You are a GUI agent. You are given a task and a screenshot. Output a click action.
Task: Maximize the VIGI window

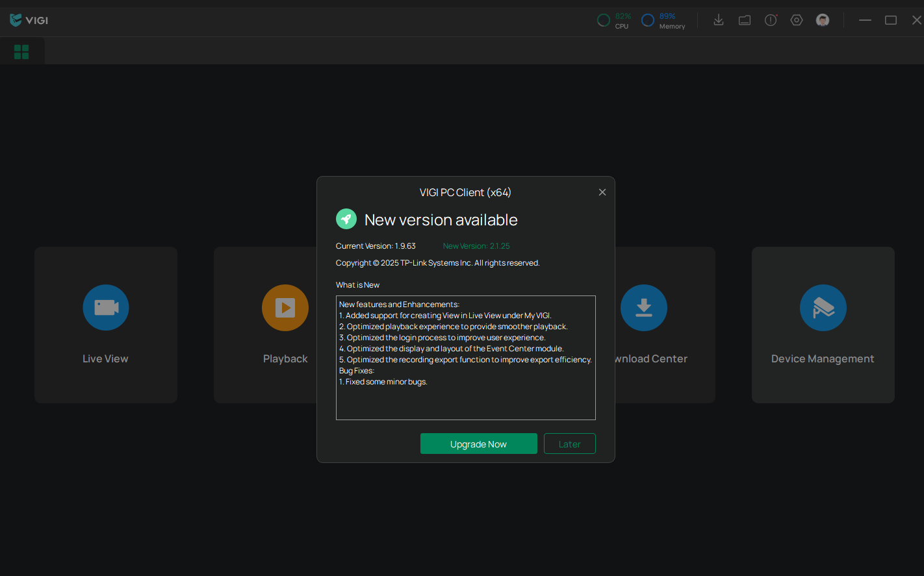(891, 20)
